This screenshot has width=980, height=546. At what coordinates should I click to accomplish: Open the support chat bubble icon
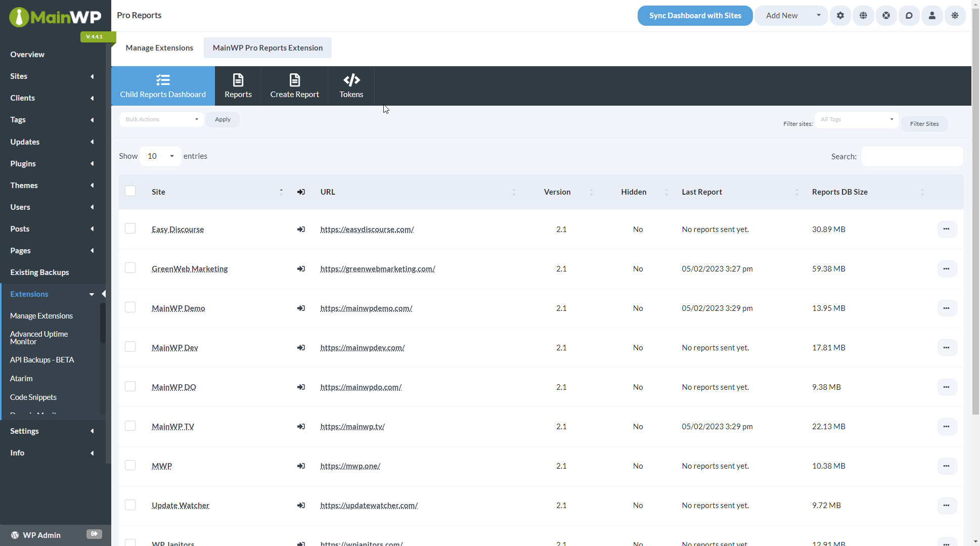[x=909, y=16]
